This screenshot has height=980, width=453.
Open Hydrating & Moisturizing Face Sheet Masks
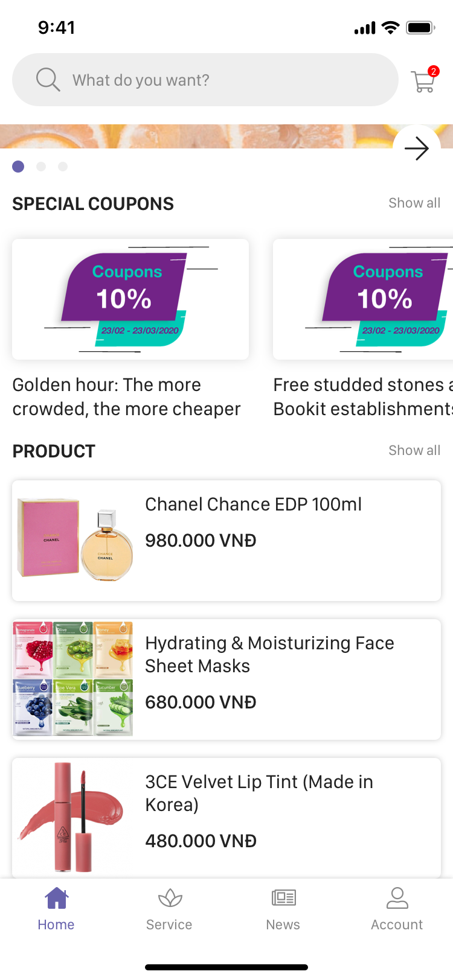(x=226, y=679)
